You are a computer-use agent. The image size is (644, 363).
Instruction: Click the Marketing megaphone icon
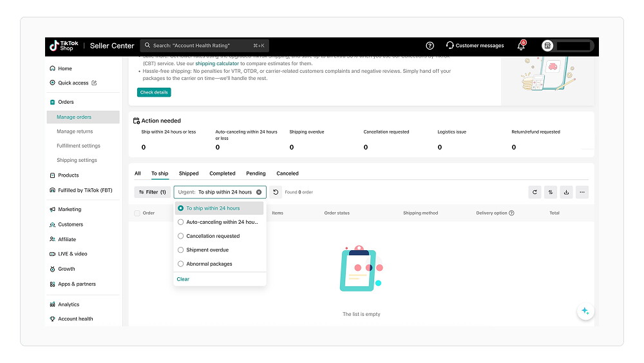click(x=52, y=210)
